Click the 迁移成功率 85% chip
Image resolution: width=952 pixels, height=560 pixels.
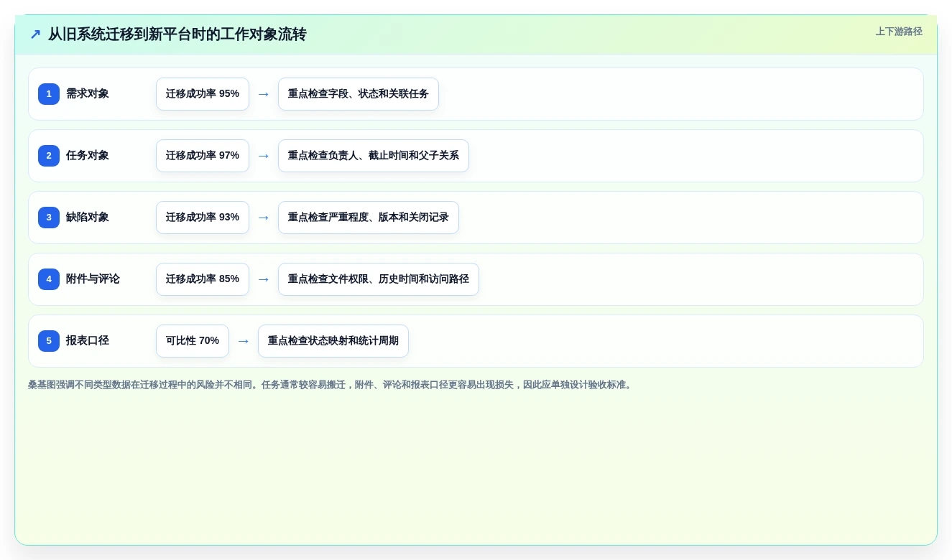[x=203, y=279]
